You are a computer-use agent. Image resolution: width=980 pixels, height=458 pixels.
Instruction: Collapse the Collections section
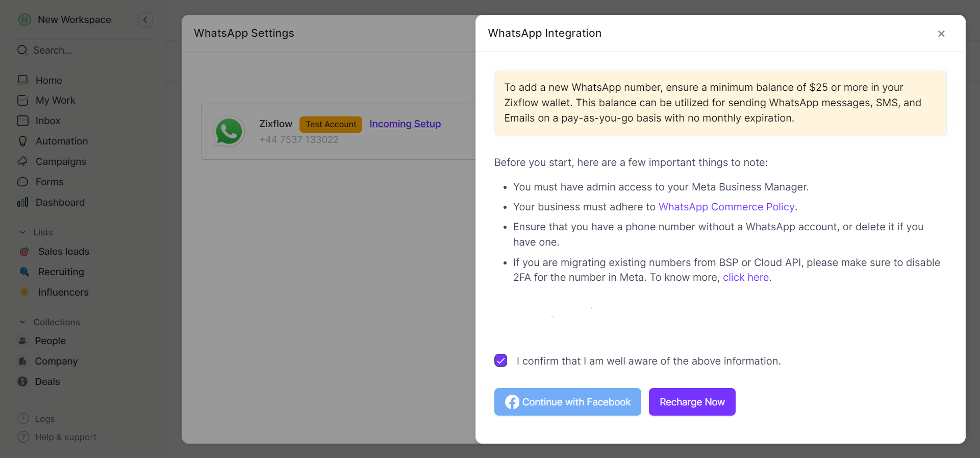[x=22, y=322]
